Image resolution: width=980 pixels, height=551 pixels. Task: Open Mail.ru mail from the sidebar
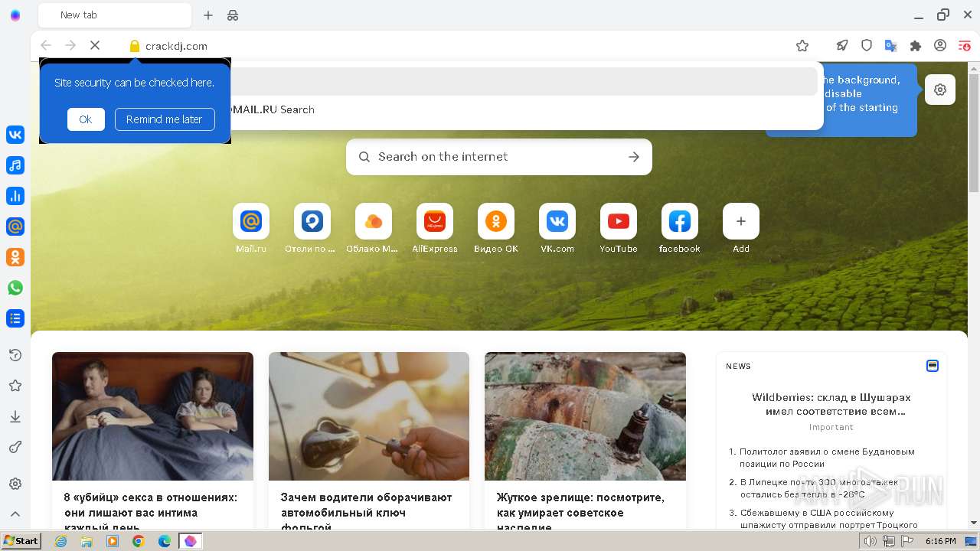pos(15,227)
